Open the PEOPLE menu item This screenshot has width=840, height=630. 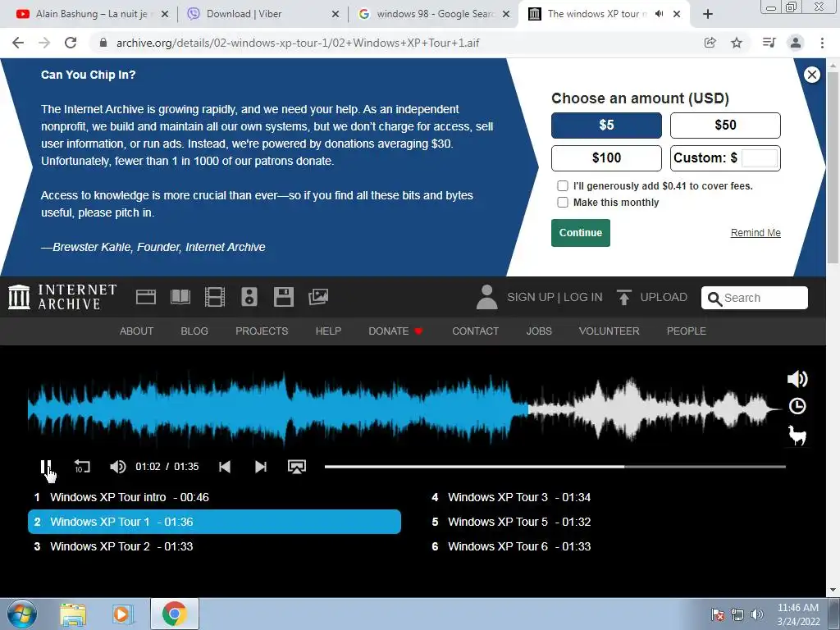tap(687, 331)
